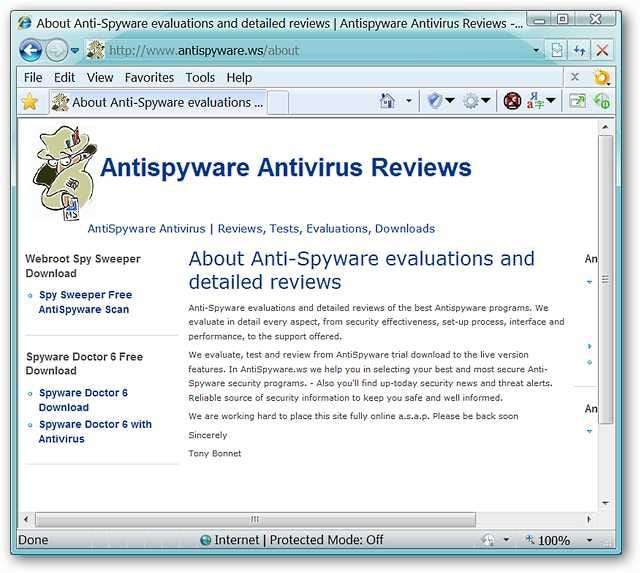Click the Tools gear toolbar icon
This screenshot has height=573, width=640.
pos(470,101)
